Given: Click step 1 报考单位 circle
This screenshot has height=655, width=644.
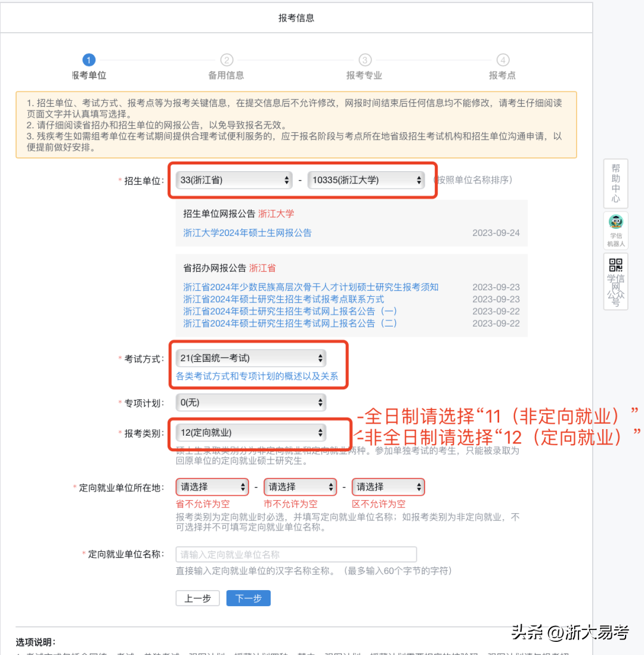Looking at the screenshot, I should (x=89, y=60).
